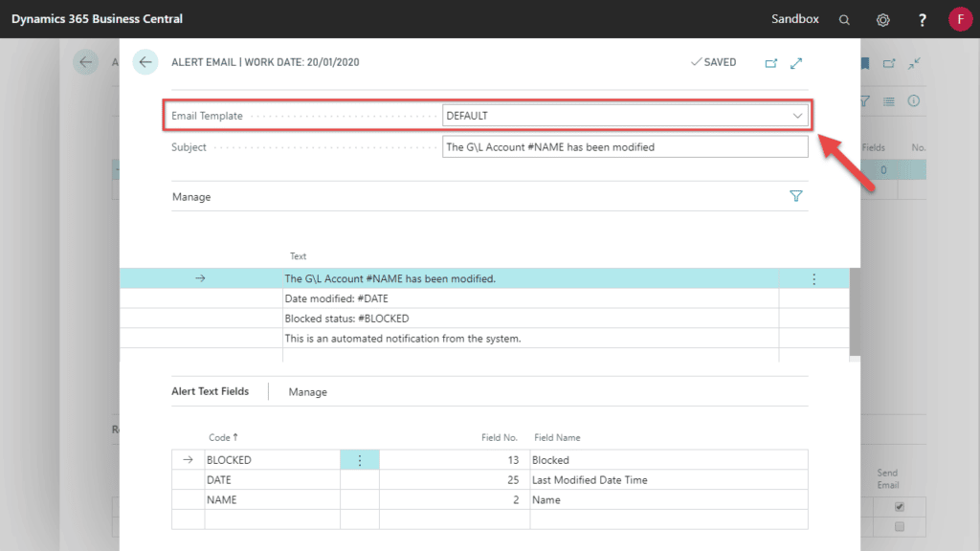Open the ellipsis menu on the highlighted text row
This screenshot has height=551, width=980.
pyautogui.click(x=814, y=278)
